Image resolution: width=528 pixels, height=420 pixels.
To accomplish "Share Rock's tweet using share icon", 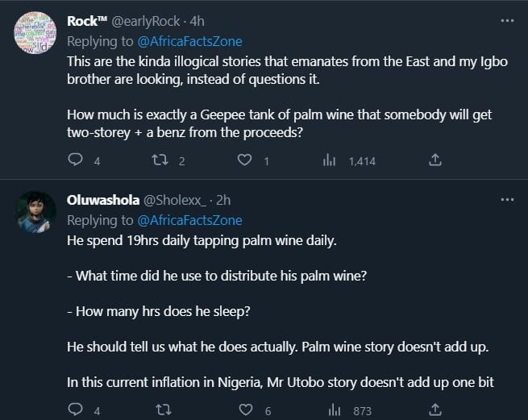I will (x=434, y=160).
